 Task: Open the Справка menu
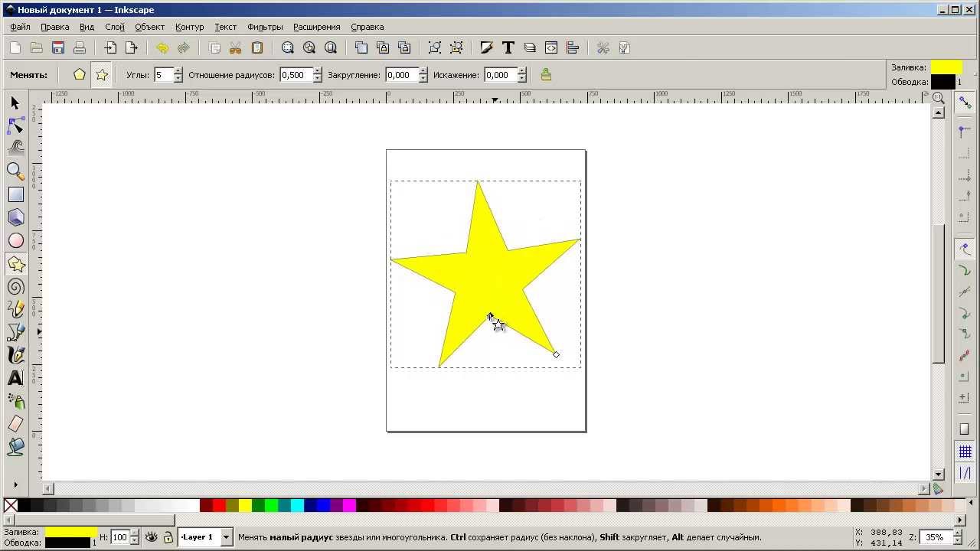point(367,27)
